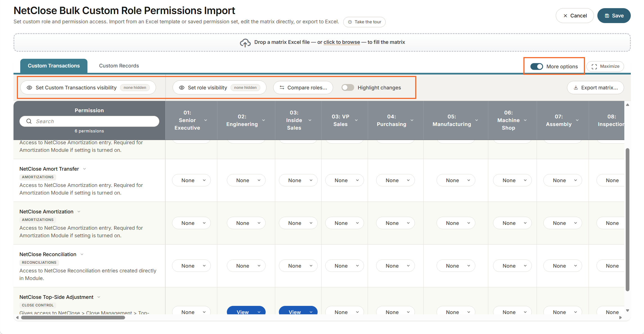Open Set role visibility
The width and height of the screenshot is (644, 334).
(x=219, y=88)
